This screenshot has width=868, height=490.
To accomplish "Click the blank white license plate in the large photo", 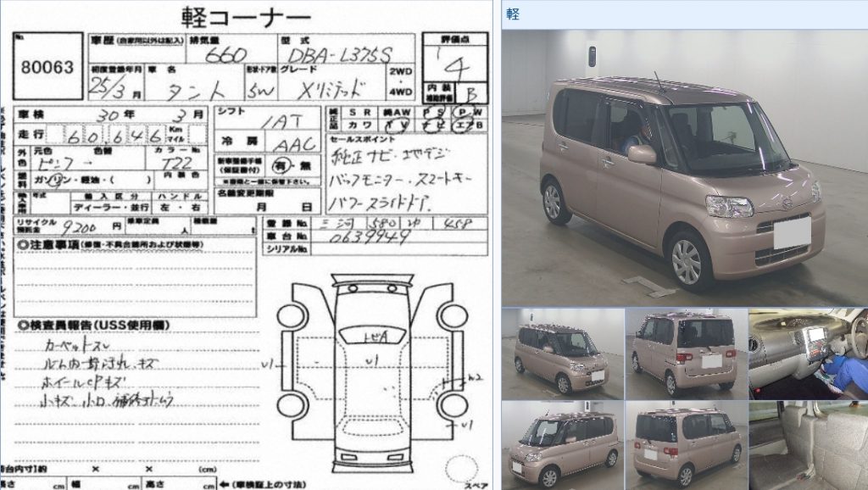I will pyautogui.click(x=793, y=232).
